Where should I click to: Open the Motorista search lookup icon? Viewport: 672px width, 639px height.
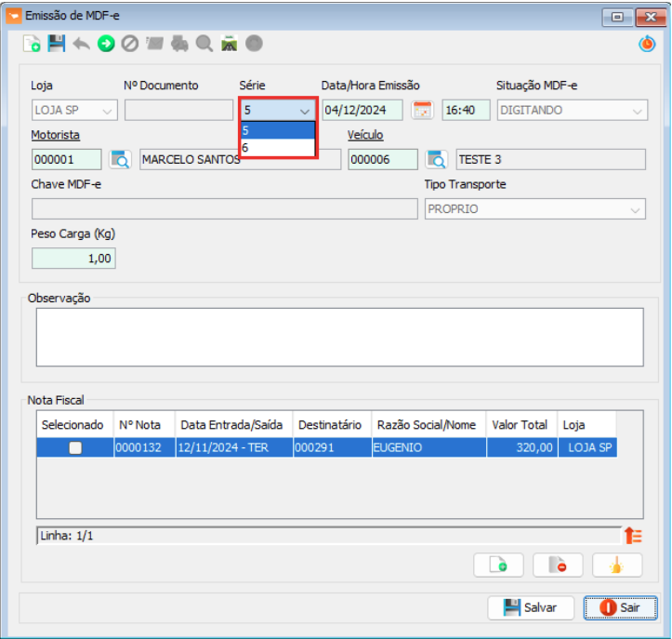click(x=120, y=159)
